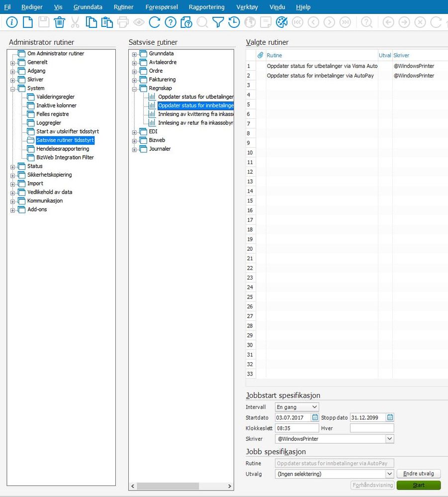Click the scissors cut icon

pyautogui.click(x=75, y=22)
